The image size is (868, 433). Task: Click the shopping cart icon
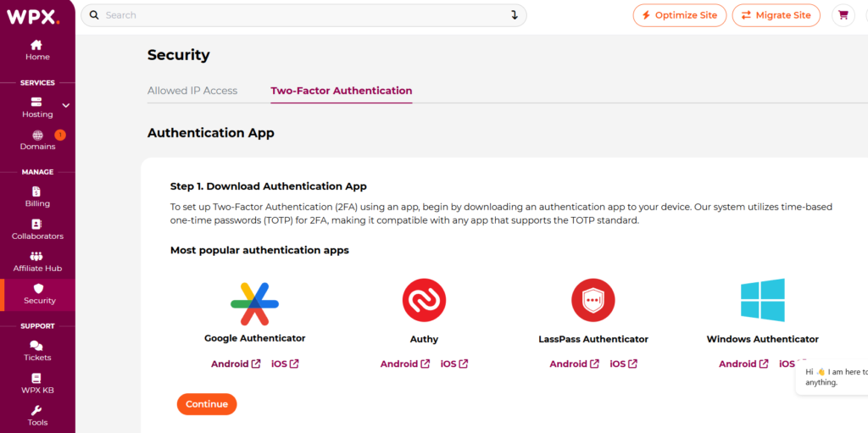coord(843,15)
